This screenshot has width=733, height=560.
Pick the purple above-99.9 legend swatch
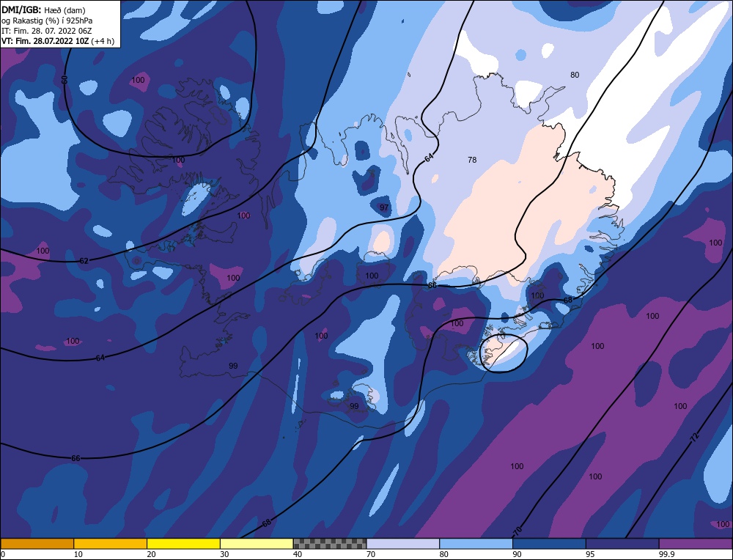(696, 543)
